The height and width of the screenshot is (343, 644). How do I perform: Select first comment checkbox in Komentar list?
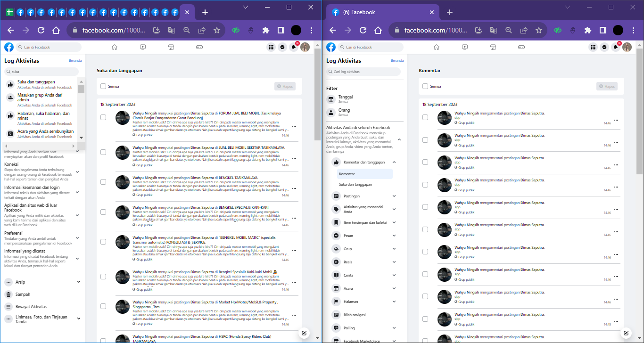pos(425,117)
